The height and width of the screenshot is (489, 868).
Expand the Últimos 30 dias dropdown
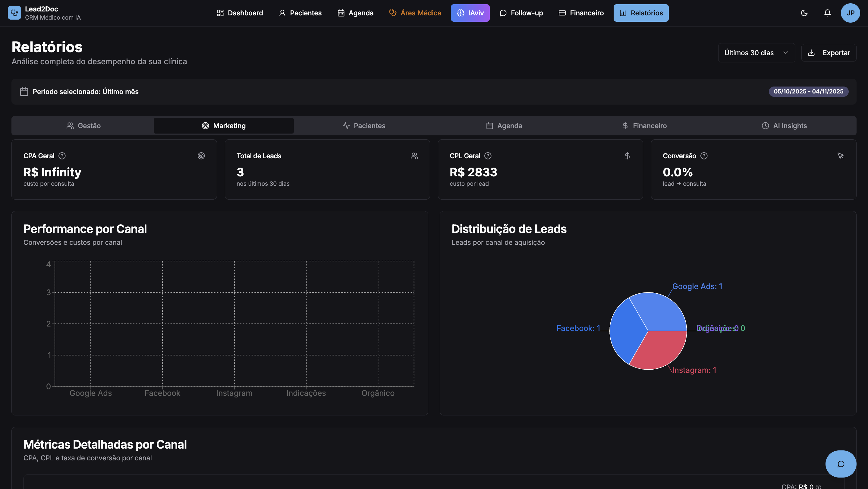756,52
